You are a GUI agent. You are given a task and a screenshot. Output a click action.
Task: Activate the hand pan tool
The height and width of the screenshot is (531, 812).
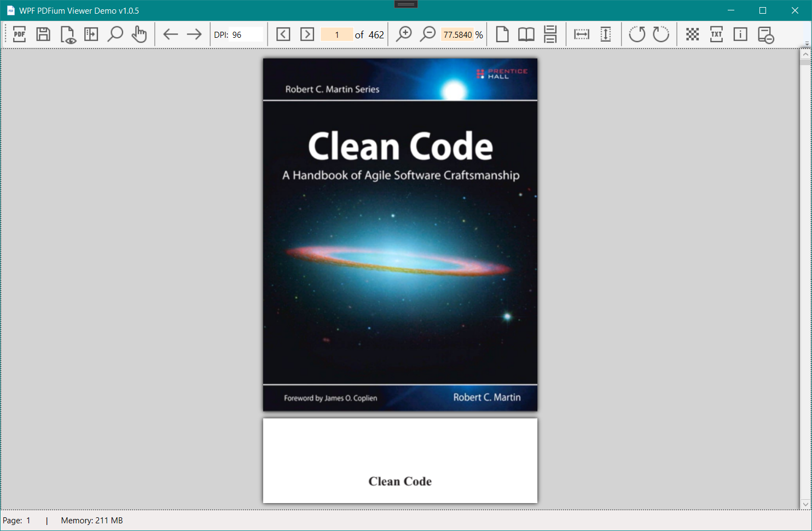pos(139,34)
